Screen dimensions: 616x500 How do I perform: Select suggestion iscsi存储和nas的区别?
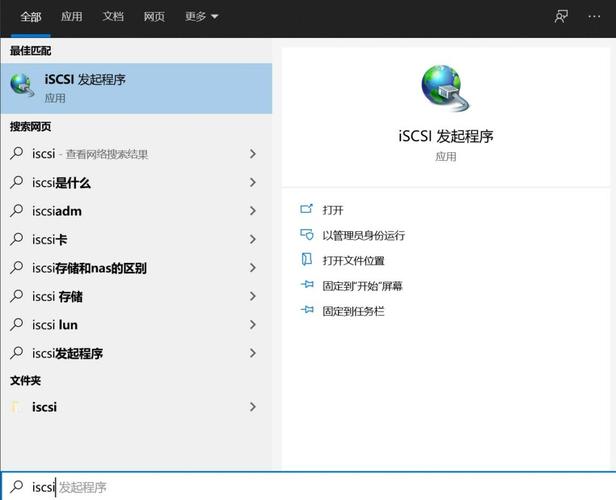[x=136, y=268]
